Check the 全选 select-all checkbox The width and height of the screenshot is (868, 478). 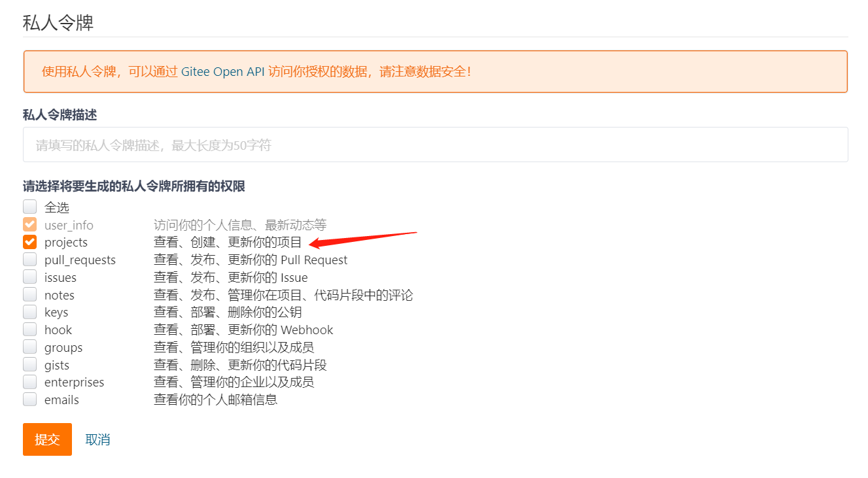pyautogui.click(x=29, y=207)
